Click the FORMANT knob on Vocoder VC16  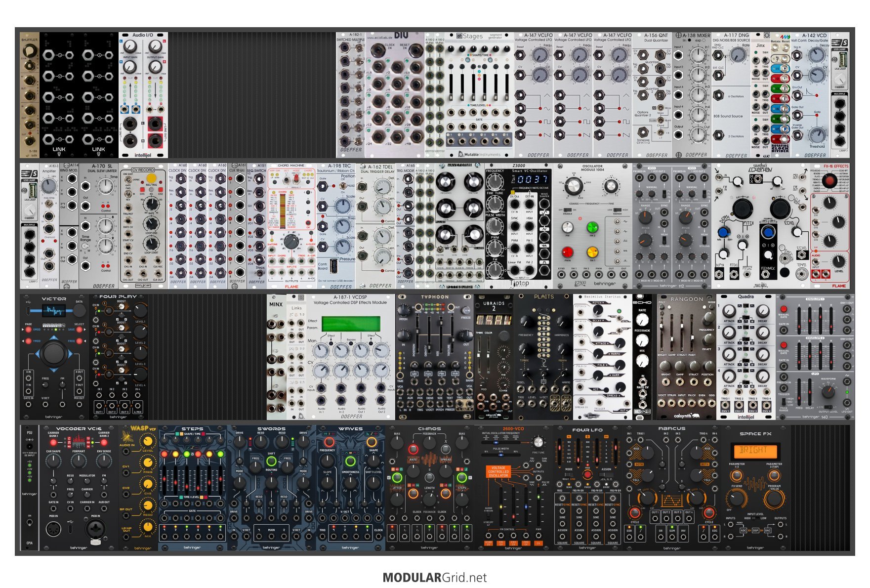(x=78, y=461)
